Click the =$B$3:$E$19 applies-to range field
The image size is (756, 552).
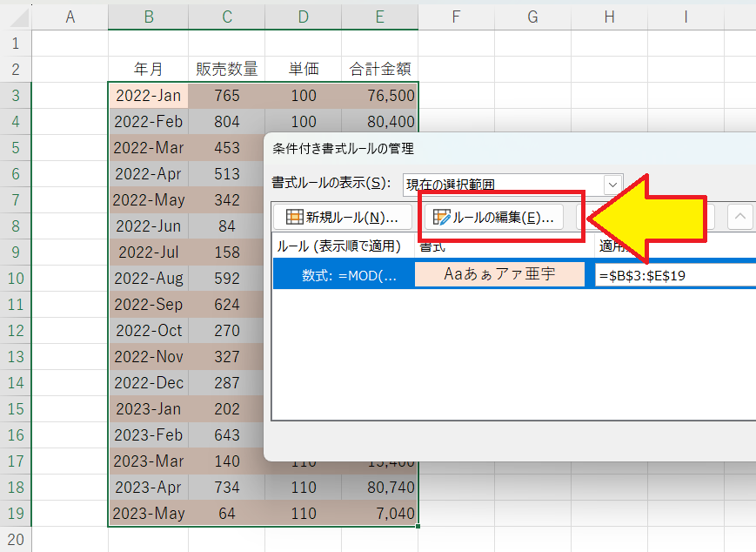674,274
